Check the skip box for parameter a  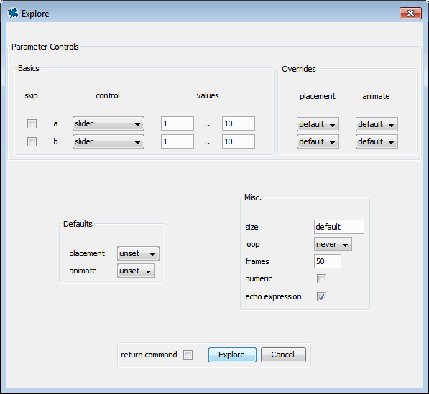click(x=32, y=124)
